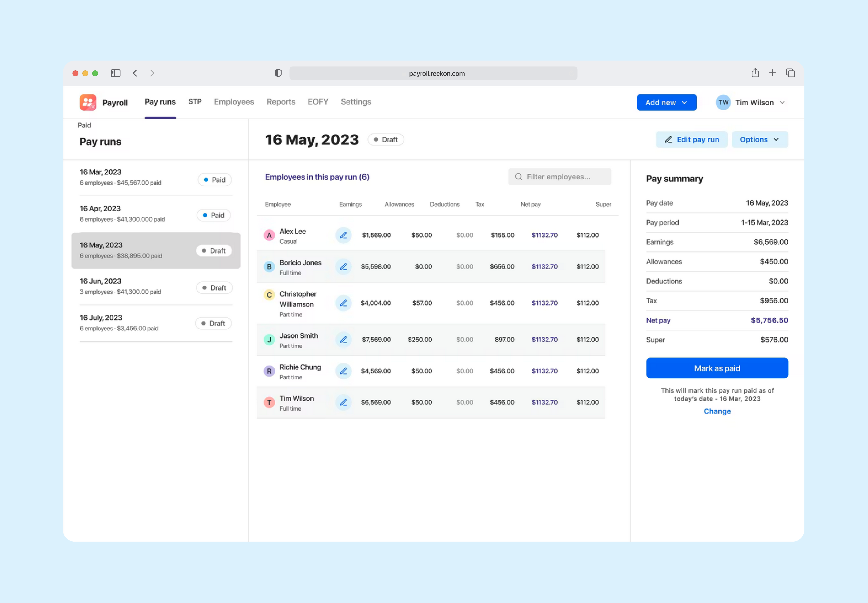Screen dimensions: 868x603
Task: Click the Change date link
Action: coord(717,411)
